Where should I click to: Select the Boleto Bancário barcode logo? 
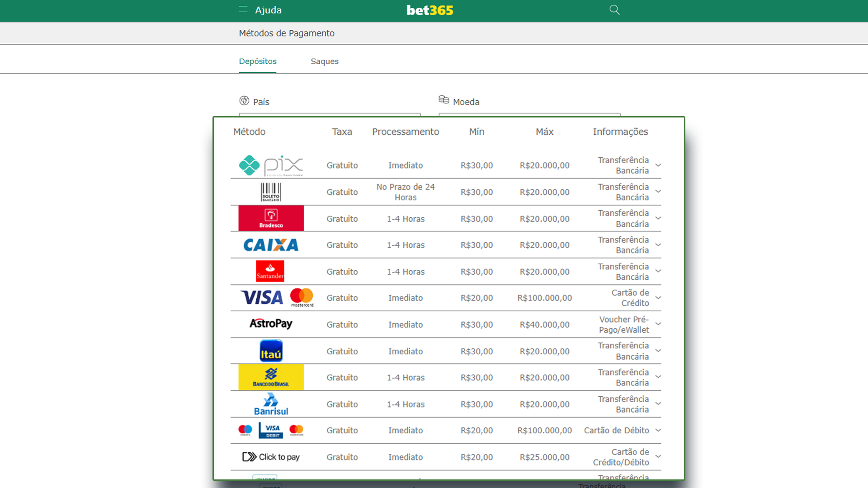click(271, 192)
